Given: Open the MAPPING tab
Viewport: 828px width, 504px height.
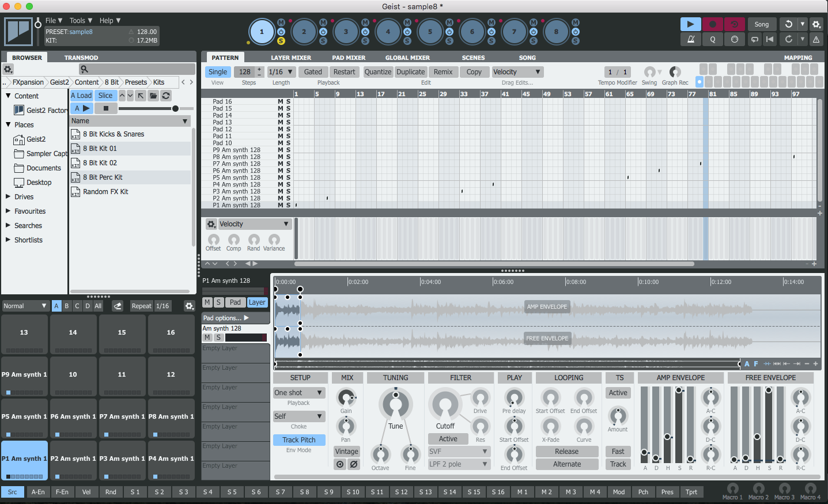Looking at the screenshot, I should (x=798, y=58).
